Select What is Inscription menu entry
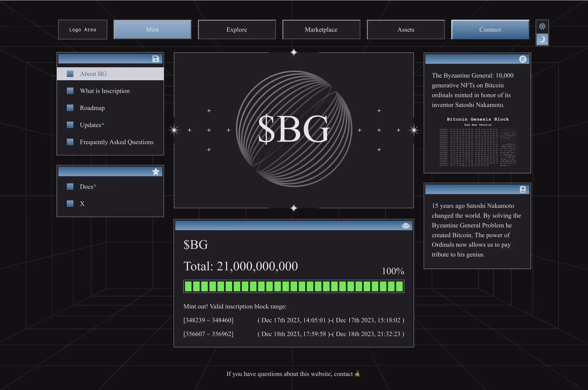The width and height of the screenshot is (588, 390). (x=104, y=91)
